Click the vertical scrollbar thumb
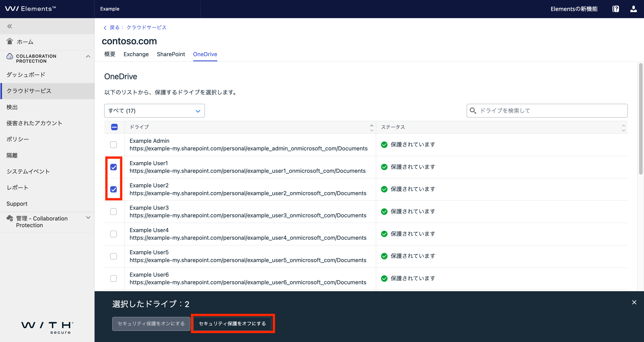644x342 pixels. 640,119
